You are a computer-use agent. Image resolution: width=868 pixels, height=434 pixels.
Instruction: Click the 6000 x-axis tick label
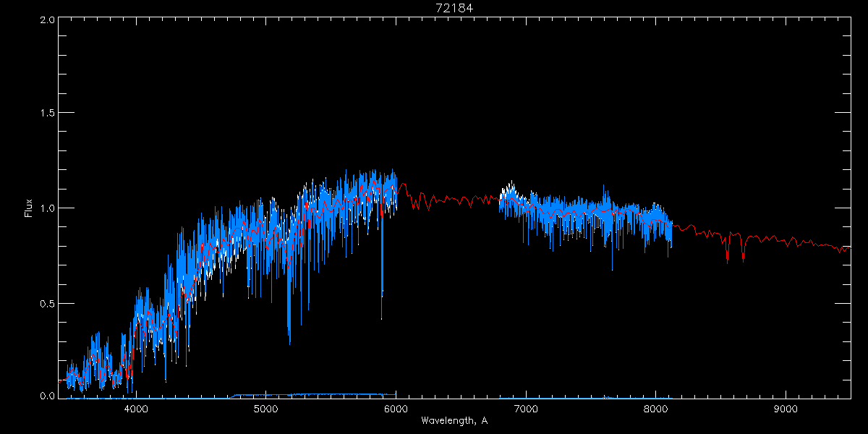click(396, 409)
